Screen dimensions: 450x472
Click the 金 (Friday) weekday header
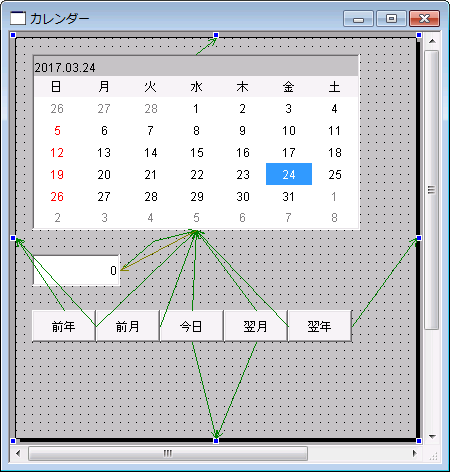click(288, 87)
